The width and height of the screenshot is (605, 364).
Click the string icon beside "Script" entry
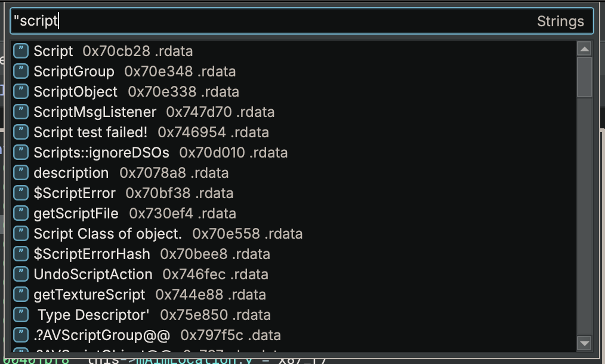pos(21,51)
